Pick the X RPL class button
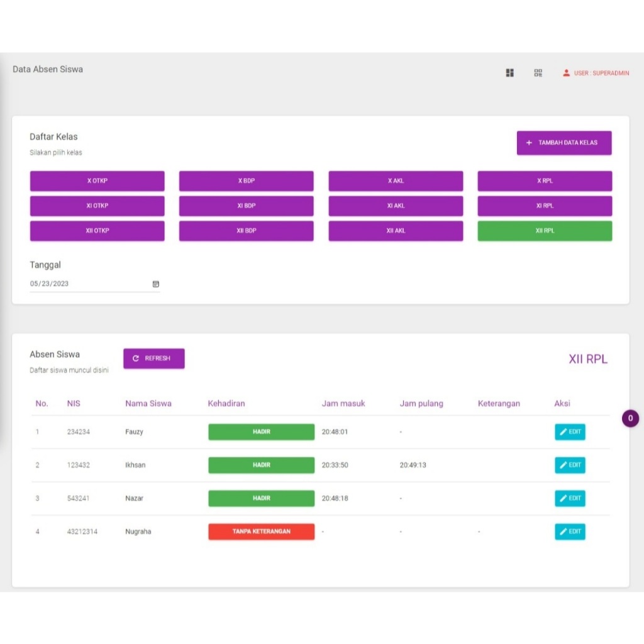 (545, 181)
